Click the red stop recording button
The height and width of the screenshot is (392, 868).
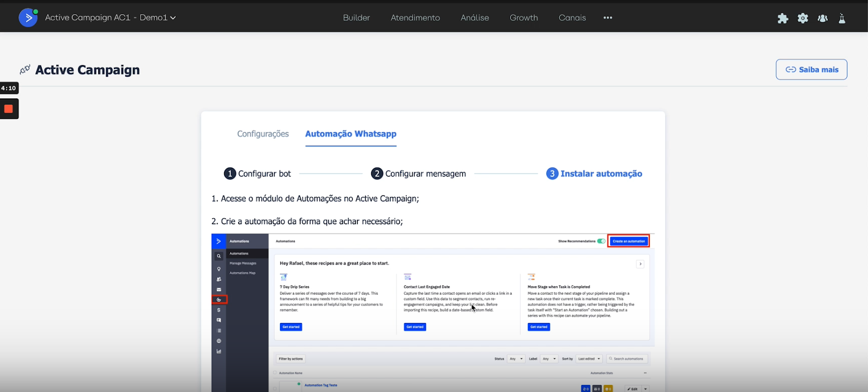9,109
